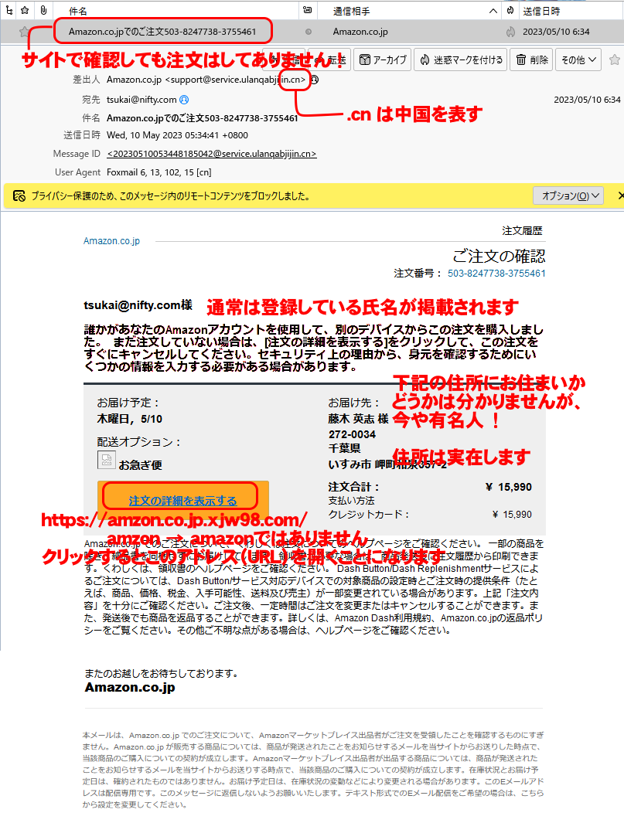Open the その他 dropdown menu
This screenshot has height=840, width=624.
tap(578, 60)
